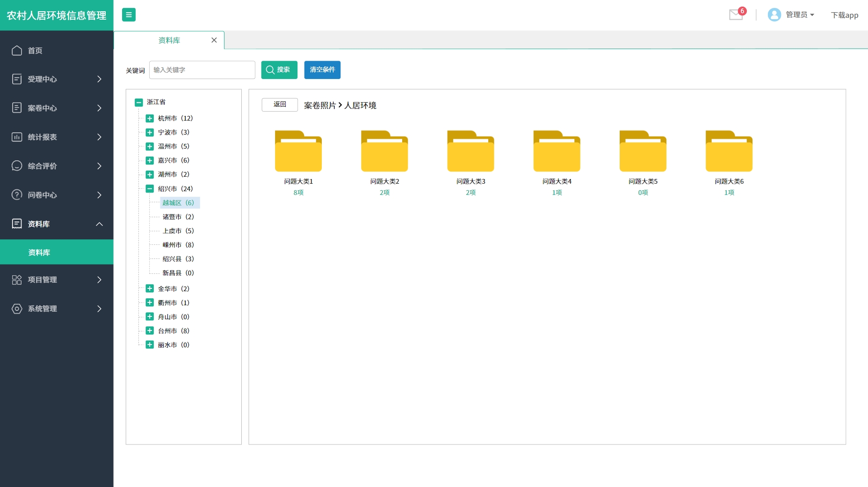The image size is (868, 487).
Task: Click the 案卷照片 breadcrumb
Action: tap(320, 105)
